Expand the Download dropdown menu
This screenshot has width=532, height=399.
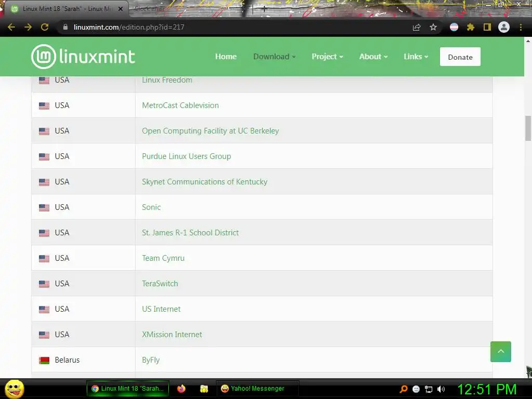[274, 57]
